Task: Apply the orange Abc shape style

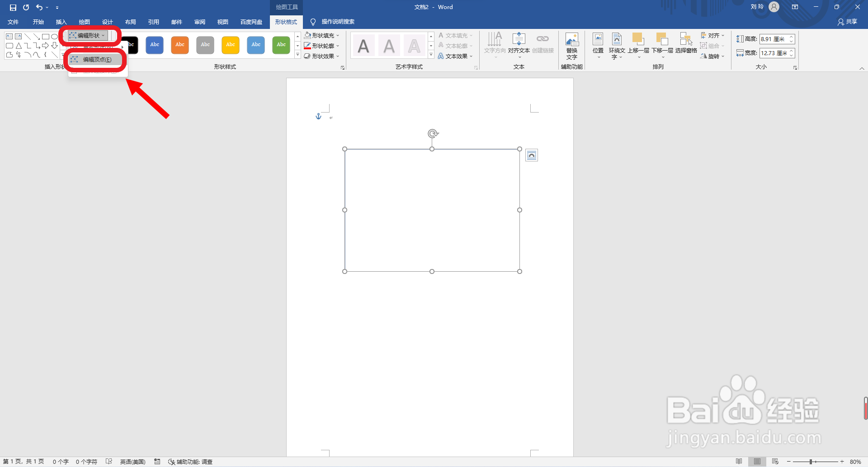Action: pyautogui.click(x=180, y=45)
